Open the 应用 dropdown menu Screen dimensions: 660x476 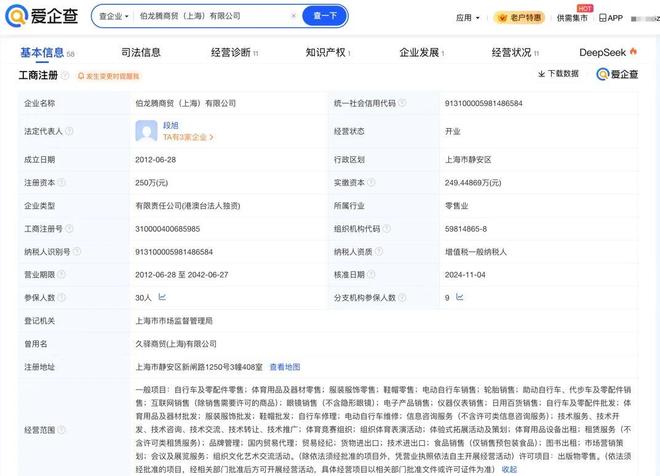pos(468,18)
